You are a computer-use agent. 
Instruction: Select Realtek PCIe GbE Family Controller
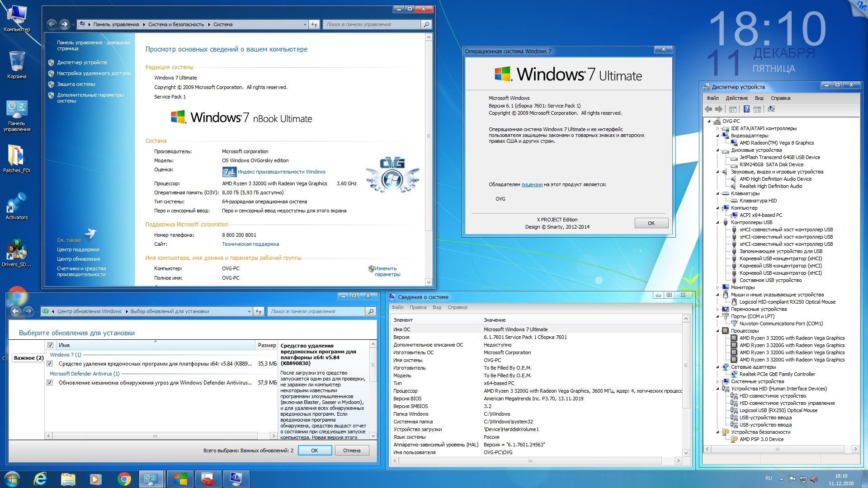777,374
